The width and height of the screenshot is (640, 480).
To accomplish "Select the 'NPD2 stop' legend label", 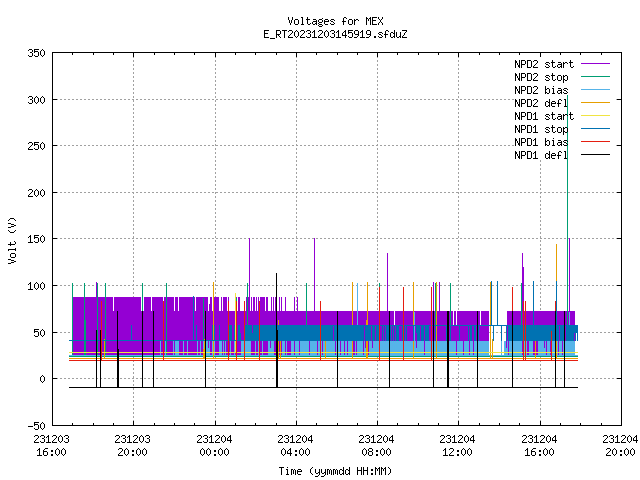I will click(541, 77).
